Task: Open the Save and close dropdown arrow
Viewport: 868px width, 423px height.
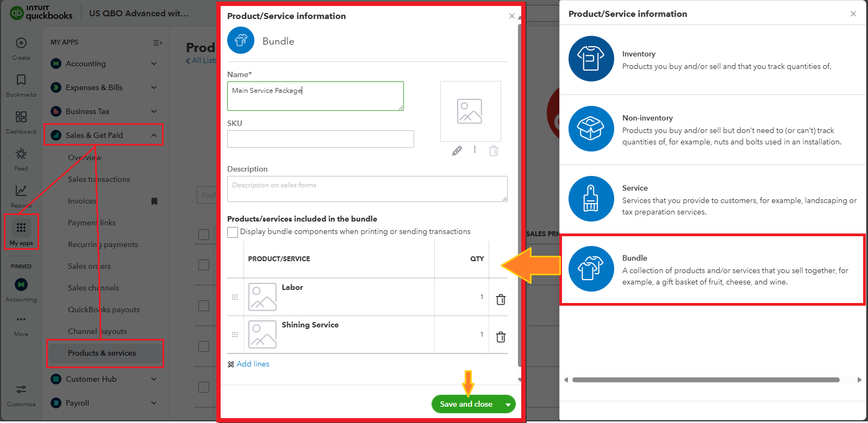Action: point(508,405)
